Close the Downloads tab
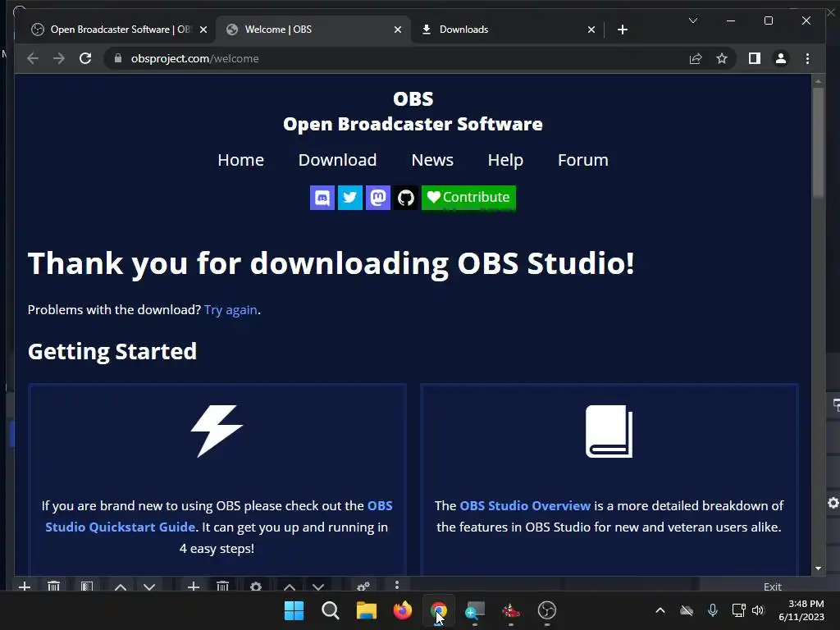This screenshot has width=840, height=630. click(591, 30)
